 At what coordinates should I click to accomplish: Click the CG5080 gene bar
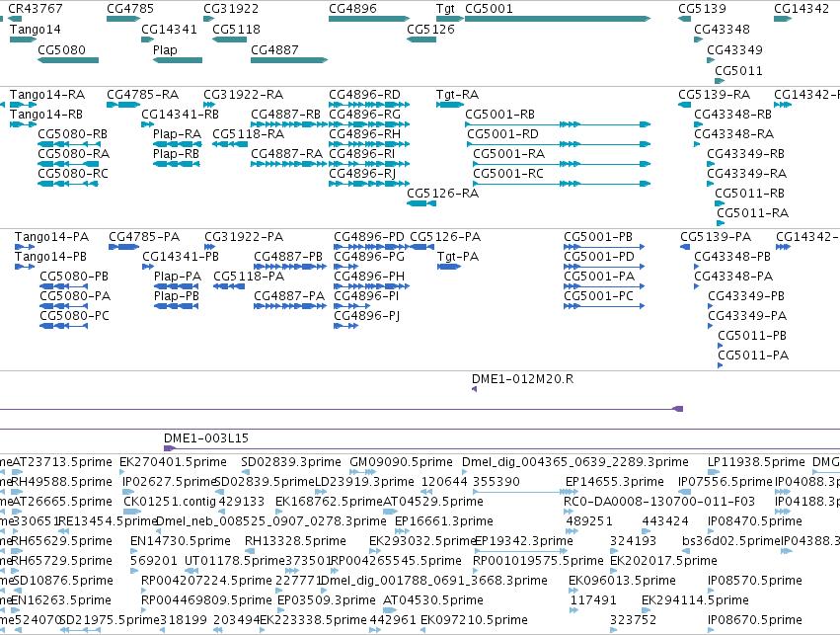(x=68, y=60)
